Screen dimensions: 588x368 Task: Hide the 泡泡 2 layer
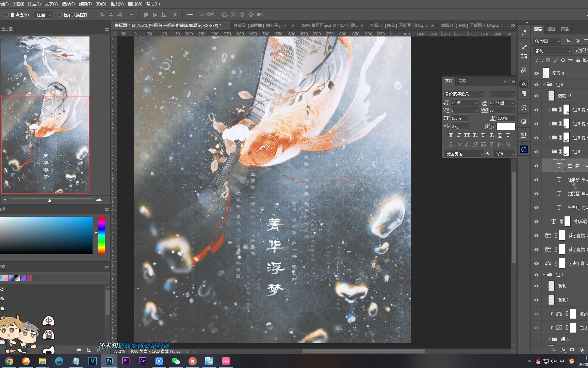(x=537, y=300)
